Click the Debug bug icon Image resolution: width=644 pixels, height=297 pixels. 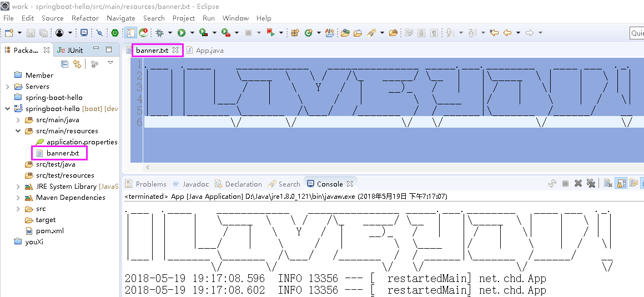160,32
